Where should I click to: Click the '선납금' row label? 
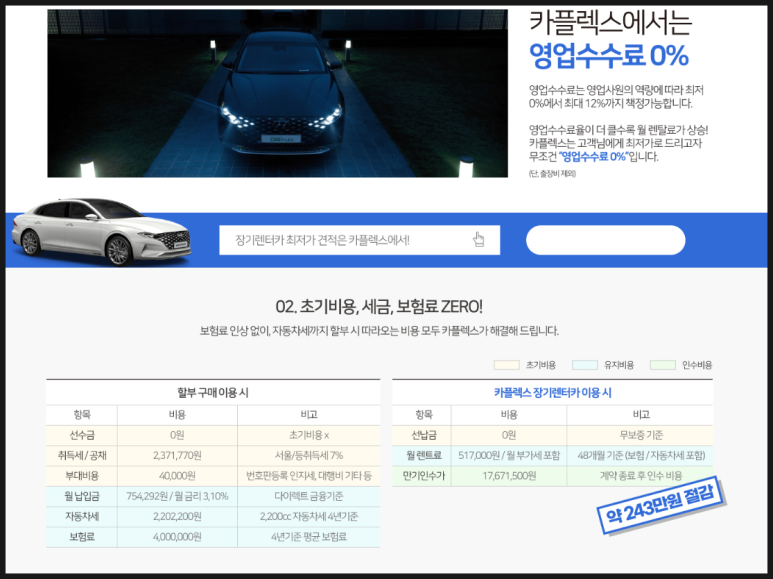(x=424, y=435)
